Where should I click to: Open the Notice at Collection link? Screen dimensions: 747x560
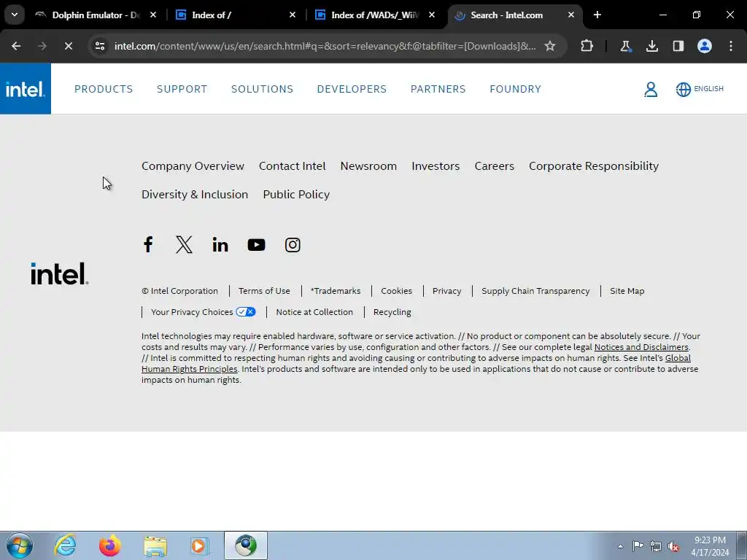tap(314, 312)
